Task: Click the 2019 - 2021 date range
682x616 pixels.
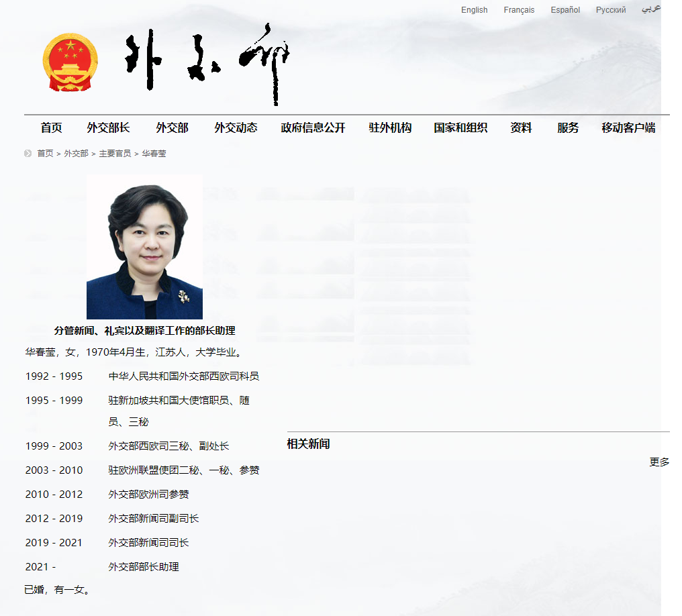Action: point(54,543)
